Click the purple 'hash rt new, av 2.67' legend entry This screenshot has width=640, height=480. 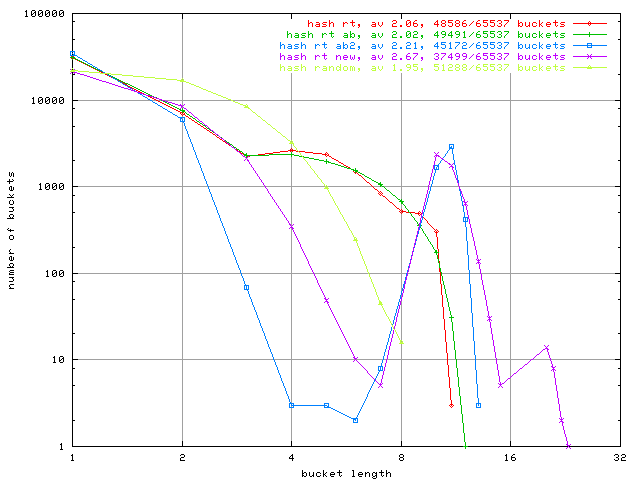point(422,57)
